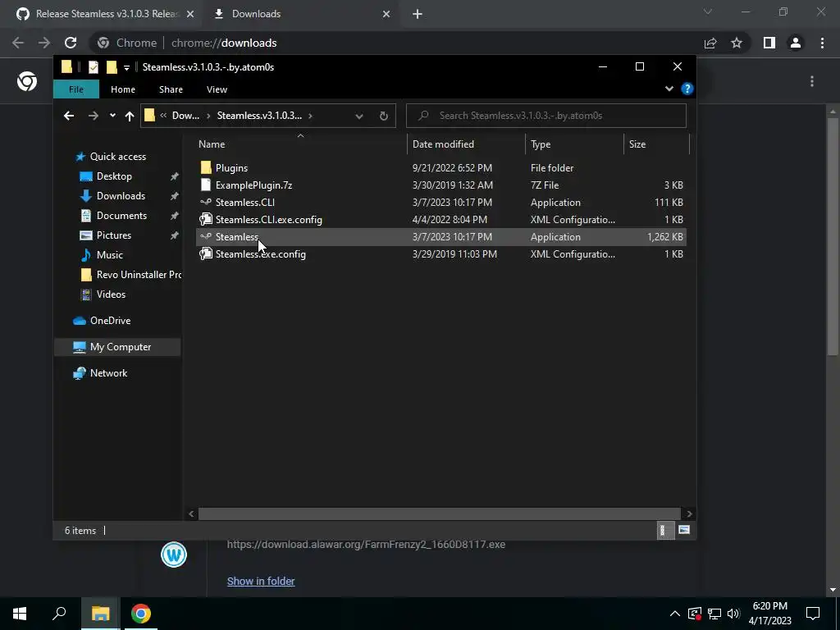Open the Home ribbon tab
Viewport: 840px width, 630px height.
coord(123,89)
